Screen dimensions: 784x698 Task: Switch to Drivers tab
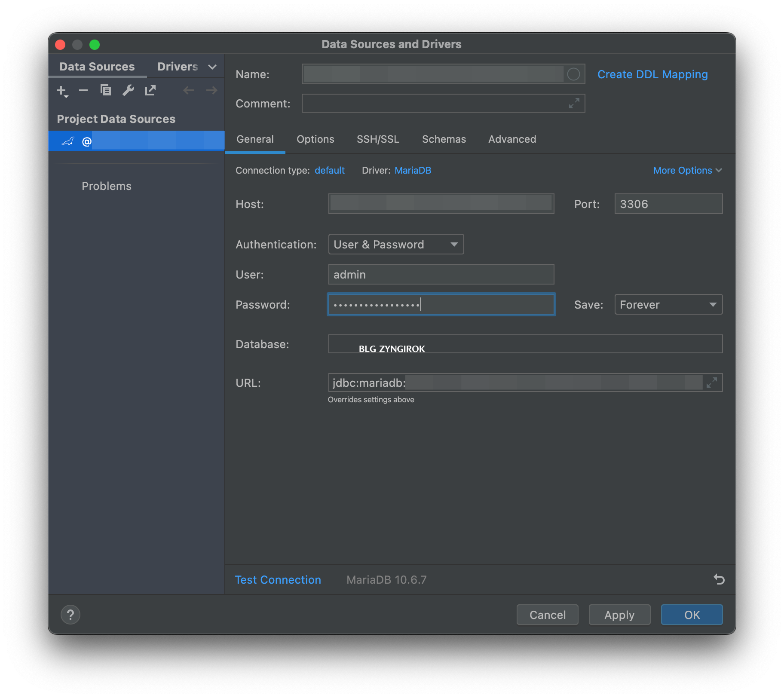point(178,67)
